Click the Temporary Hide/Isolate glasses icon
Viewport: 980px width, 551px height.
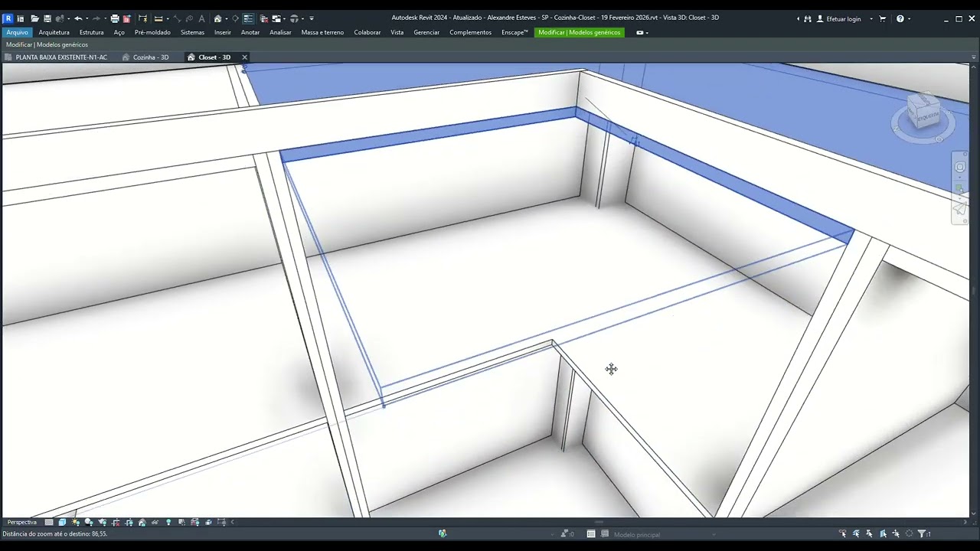click(155, 522)
